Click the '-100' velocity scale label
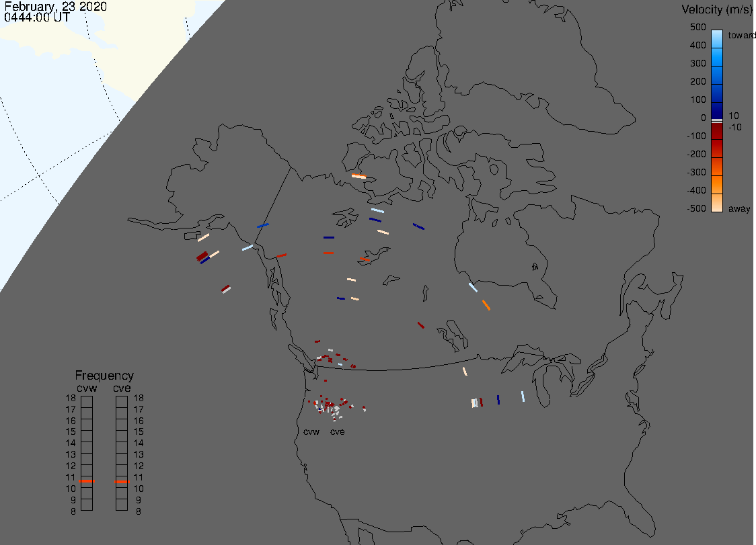Screen dimensions: 756x545 [696, 136]
